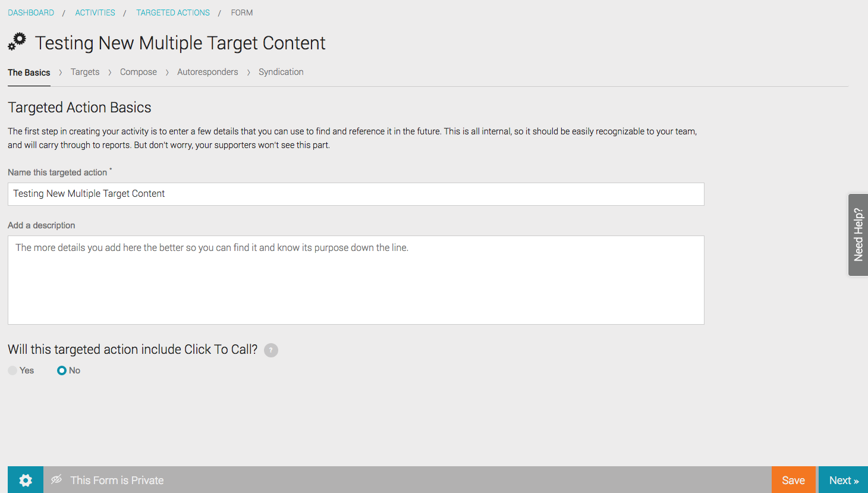
Task: Select The Basics step tab
Action: point(29,73)
